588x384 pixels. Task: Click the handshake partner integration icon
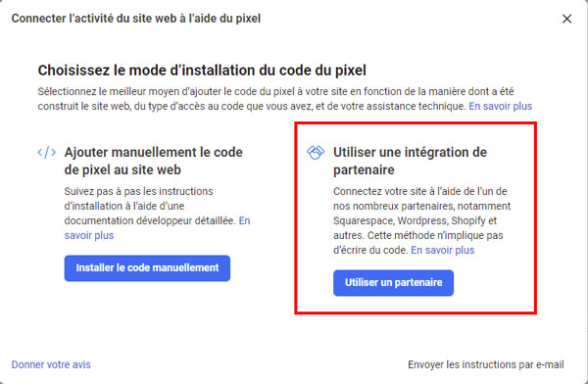[x=316, y=153]
